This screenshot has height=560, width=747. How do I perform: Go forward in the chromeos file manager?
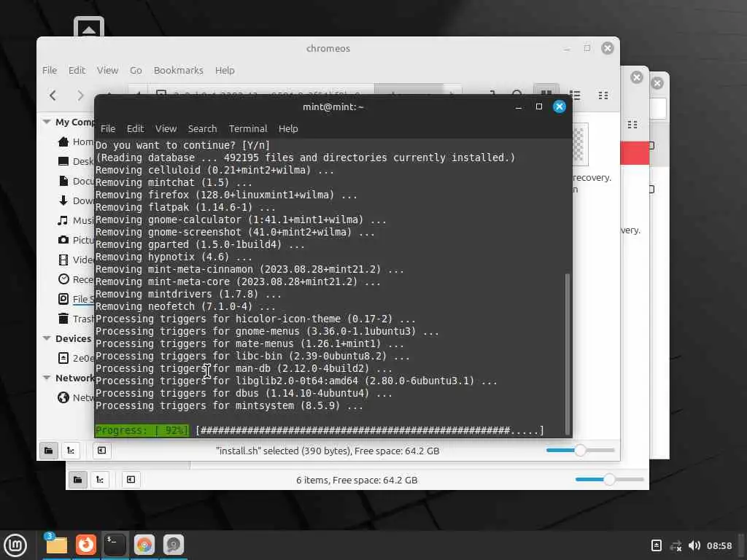(80, 96)
